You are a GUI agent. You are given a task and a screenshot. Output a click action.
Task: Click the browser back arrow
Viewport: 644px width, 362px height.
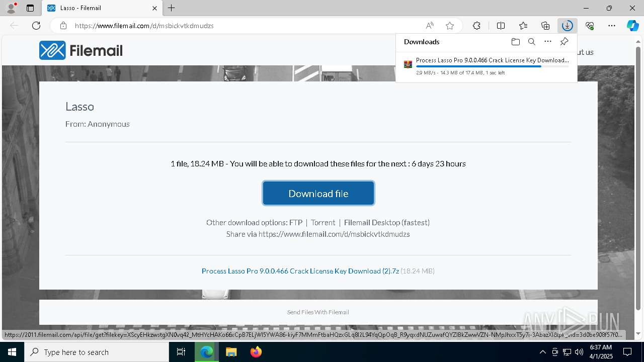14,26
